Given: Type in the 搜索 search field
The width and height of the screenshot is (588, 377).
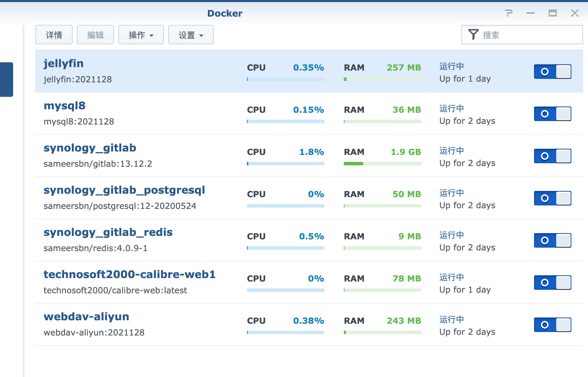Looking at the screenshot, I should 529,35.
